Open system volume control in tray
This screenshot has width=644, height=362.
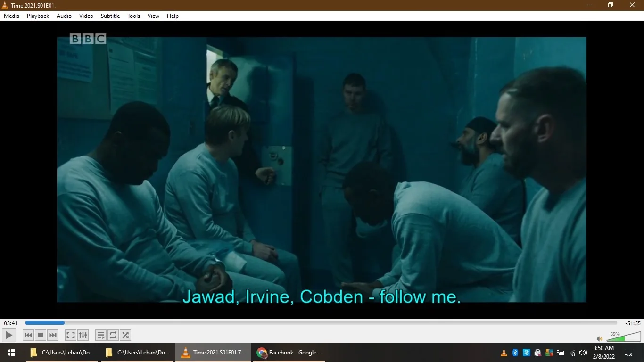[583, 353]
